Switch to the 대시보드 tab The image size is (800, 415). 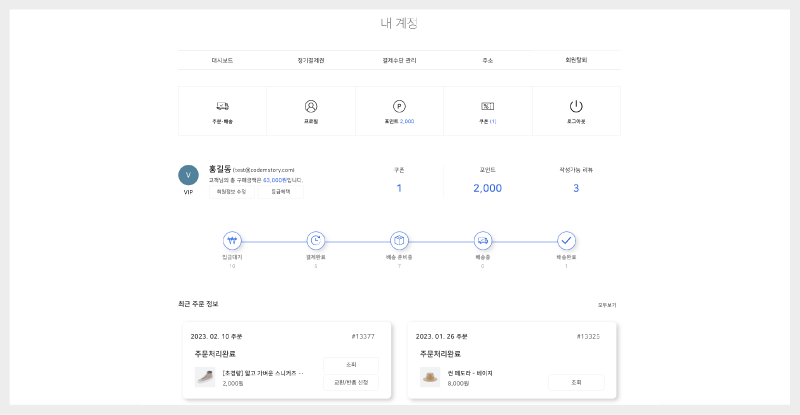tap(222, 60)
